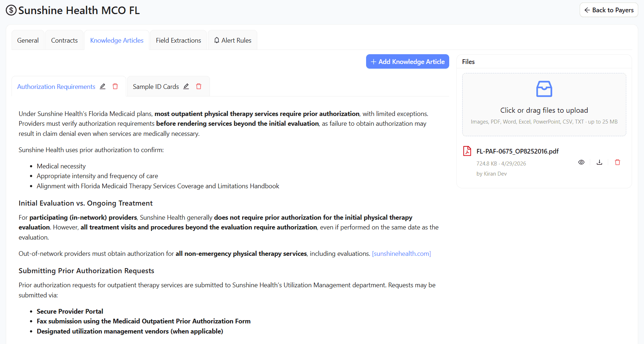Switch to the Contracts tab
The image size is (644, 344).
tap(64, 40)
